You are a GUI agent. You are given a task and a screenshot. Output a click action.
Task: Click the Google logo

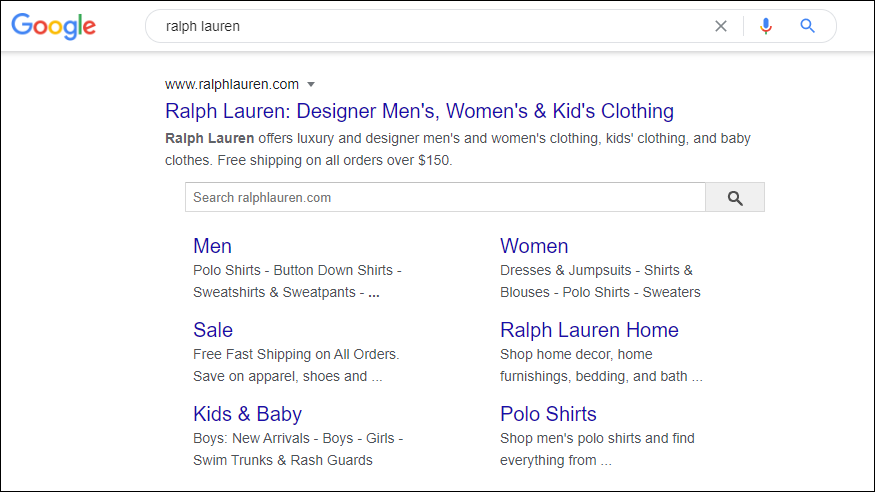(54, 27)
